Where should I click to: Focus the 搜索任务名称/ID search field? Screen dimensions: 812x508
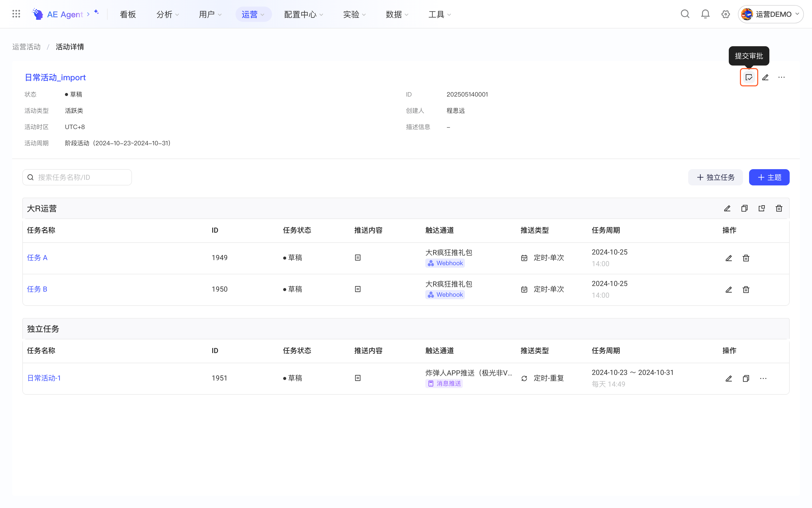tap(77, 177)
